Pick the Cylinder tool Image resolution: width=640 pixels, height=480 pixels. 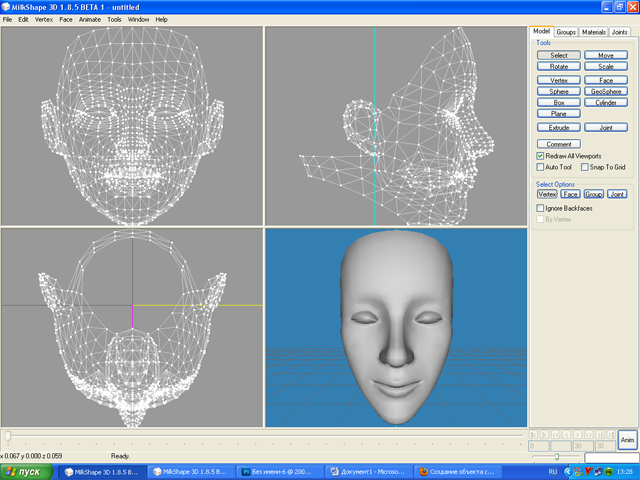click(605, 102)
